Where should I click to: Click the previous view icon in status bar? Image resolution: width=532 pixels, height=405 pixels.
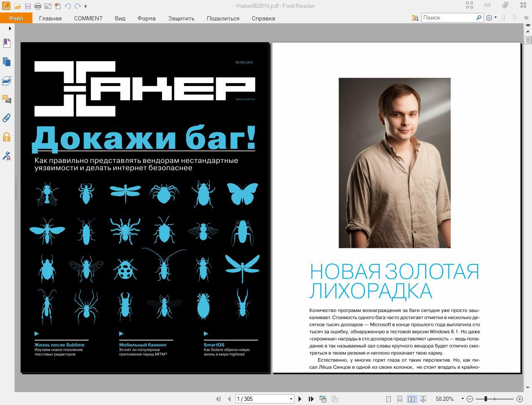point(323,399)
